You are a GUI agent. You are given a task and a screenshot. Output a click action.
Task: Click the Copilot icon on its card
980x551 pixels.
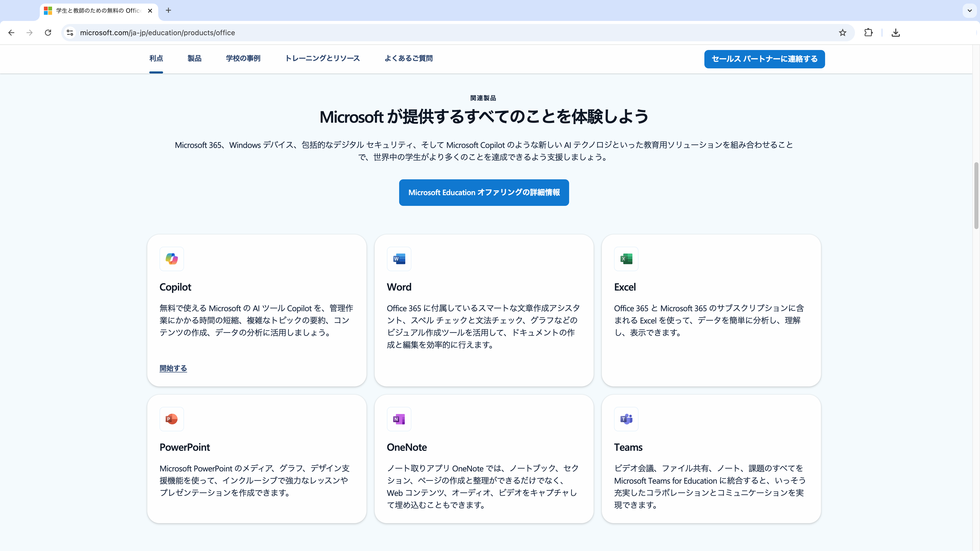click(171, 259)
